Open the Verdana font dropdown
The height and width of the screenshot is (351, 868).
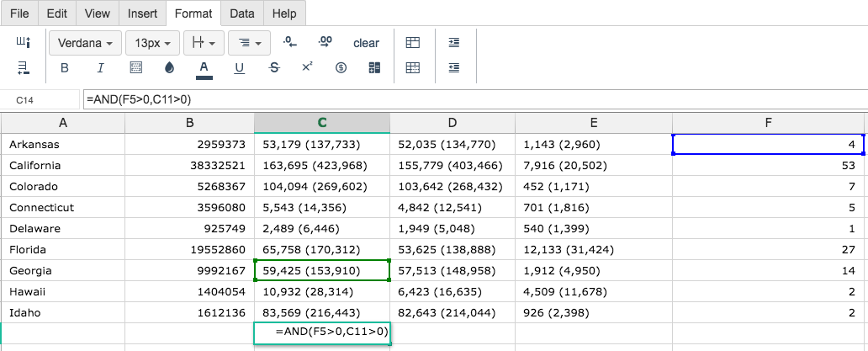point(85,43)
